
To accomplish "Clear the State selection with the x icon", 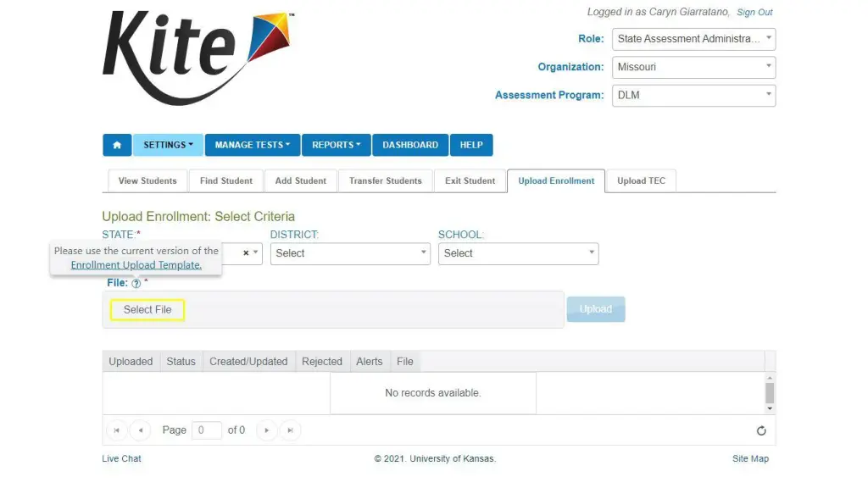I will (246, 252).
